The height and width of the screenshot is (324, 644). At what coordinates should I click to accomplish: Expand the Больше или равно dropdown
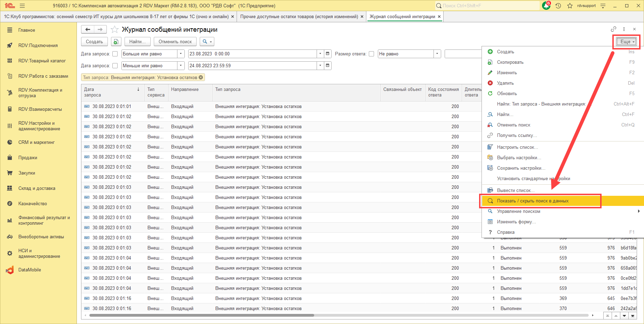(181, 54)
